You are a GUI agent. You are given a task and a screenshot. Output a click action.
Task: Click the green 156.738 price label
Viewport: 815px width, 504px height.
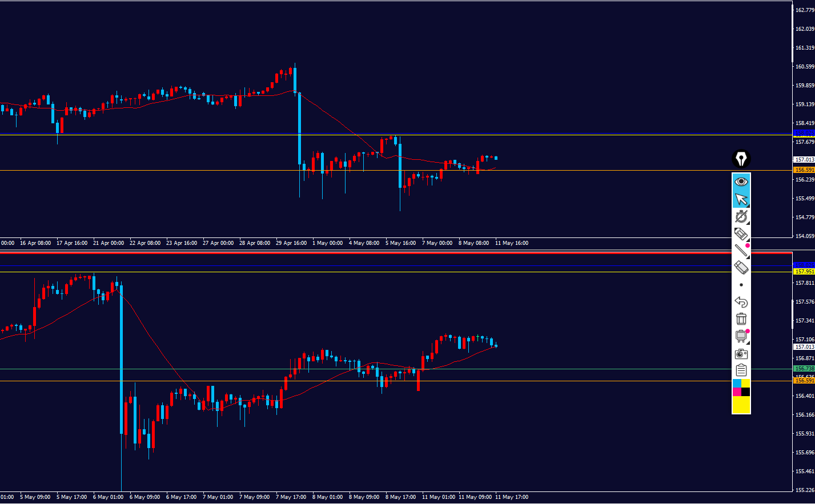tap(804, 369)
